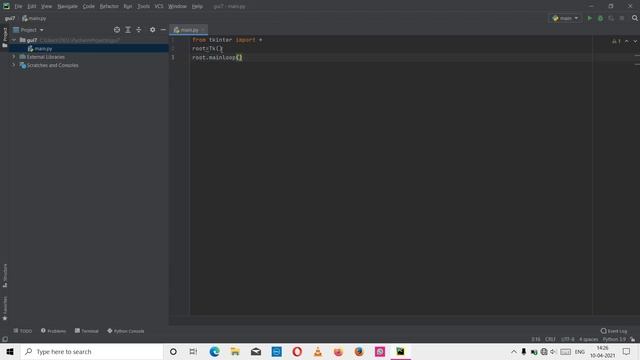Go to previous highlighted error arrow

(627, 41)
